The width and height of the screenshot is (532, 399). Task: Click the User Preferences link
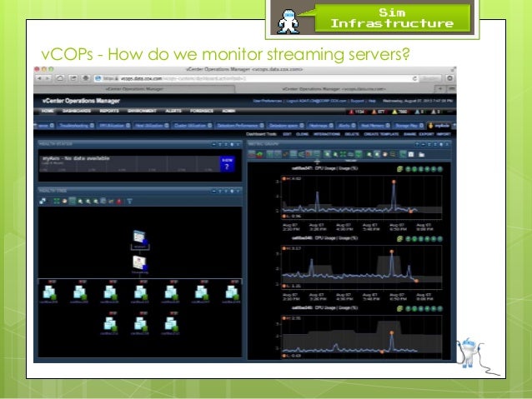click(x=268, y=101)
